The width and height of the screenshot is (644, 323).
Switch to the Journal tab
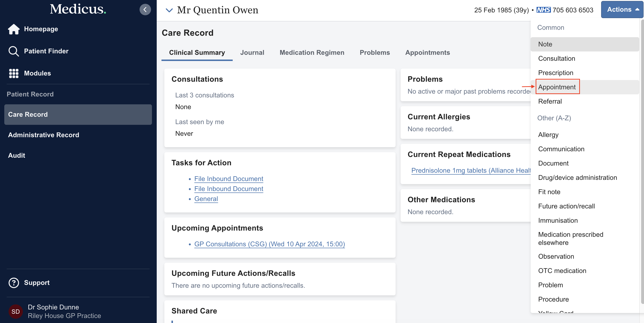[252, 52]
